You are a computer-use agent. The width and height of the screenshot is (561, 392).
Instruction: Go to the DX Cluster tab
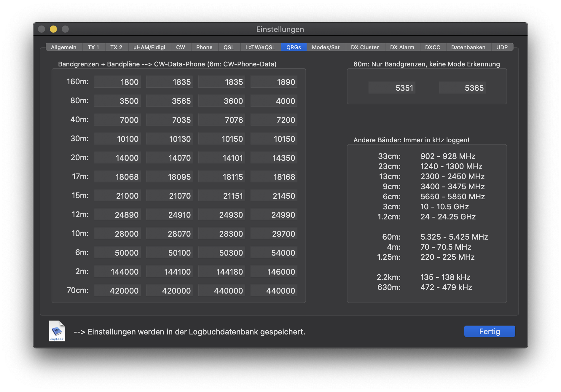pyautogui.click(x=365, y=47)
